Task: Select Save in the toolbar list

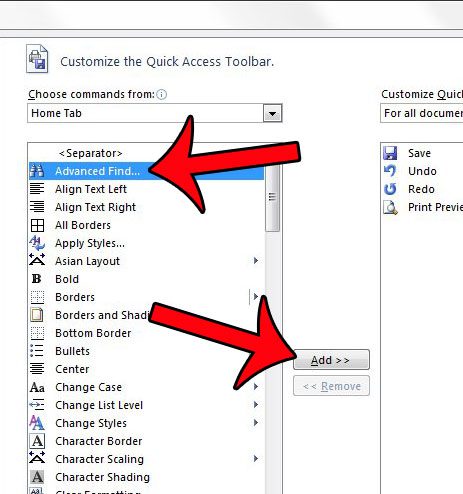Action: point(419,153)
